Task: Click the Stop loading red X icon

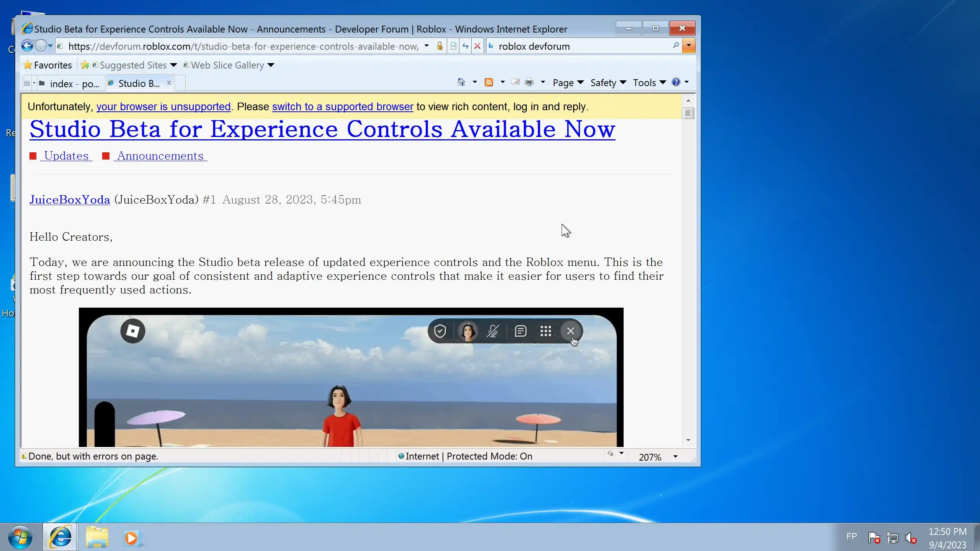Action: tap(477, 46)
